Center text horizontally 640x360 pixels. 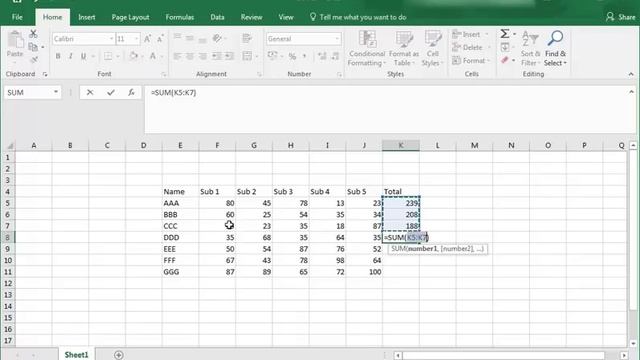click(190, 56)
